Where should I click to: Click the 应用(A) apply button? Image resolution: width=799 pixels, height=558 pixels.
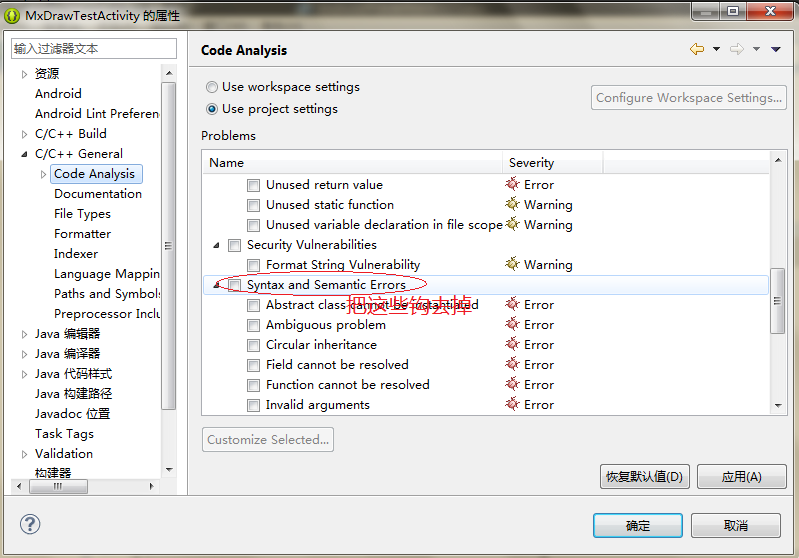pyautogui.click(x=741, y=477)
